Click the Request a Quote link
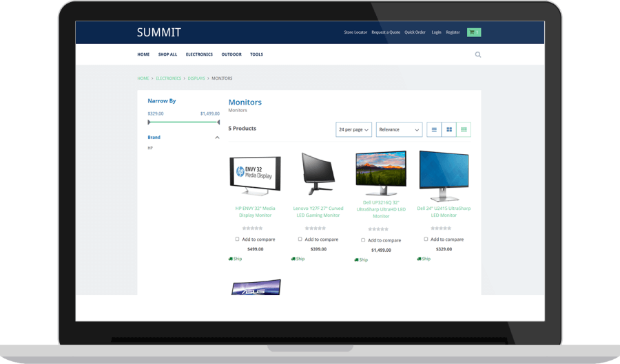This screenshot has height=364, width=620. point(386,32)
